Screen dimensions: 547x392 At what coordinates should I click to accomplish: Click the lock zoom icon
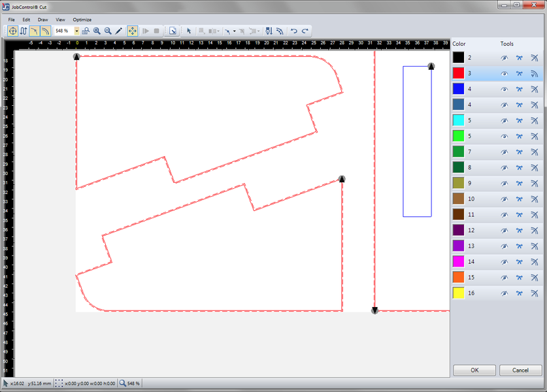pyautogui.click(x=86, y=31)
